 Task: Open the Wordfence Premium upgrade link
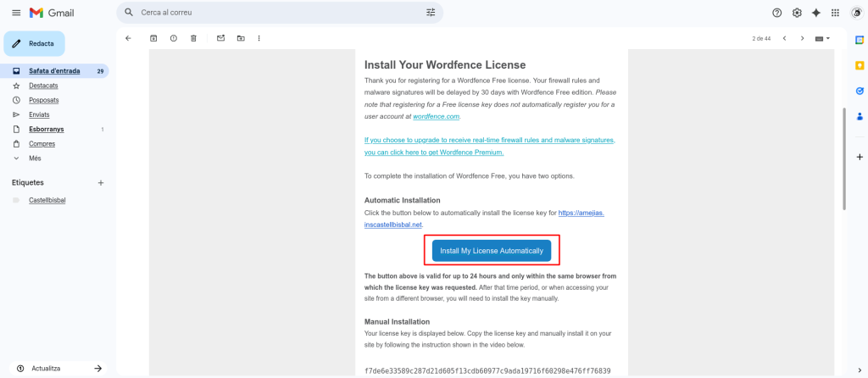(434, 153)
